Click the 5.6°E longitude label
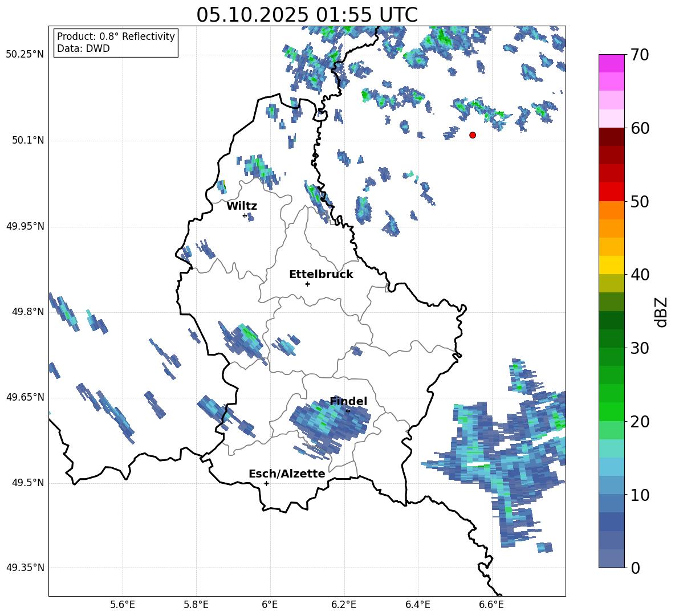Viewport: 675px width, 616px height. (123, 605)
